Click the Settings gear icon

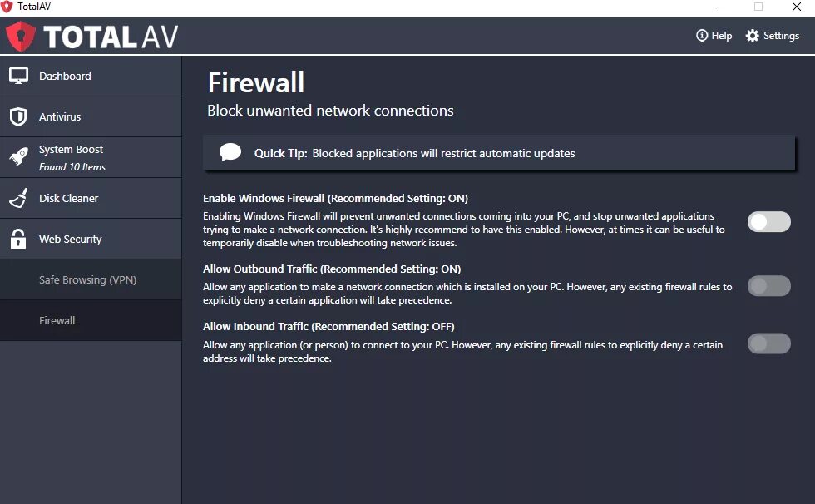point(752,36)
